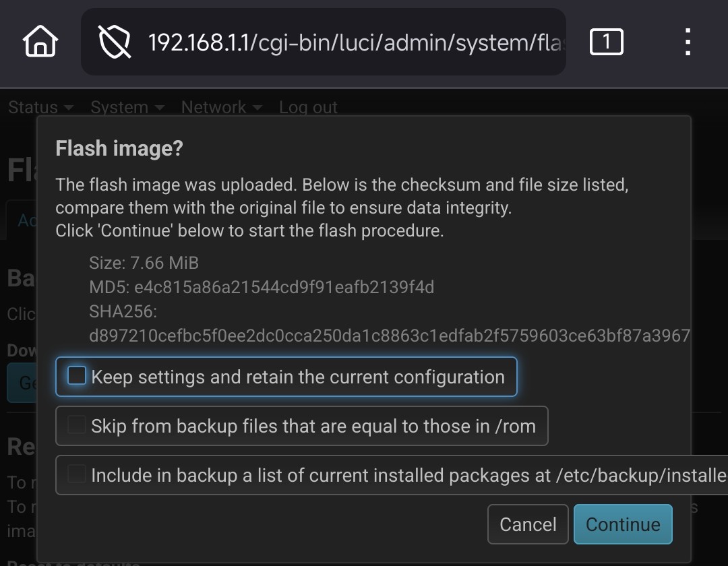Tick Include in backup list of installed packages

pos(78,474)
